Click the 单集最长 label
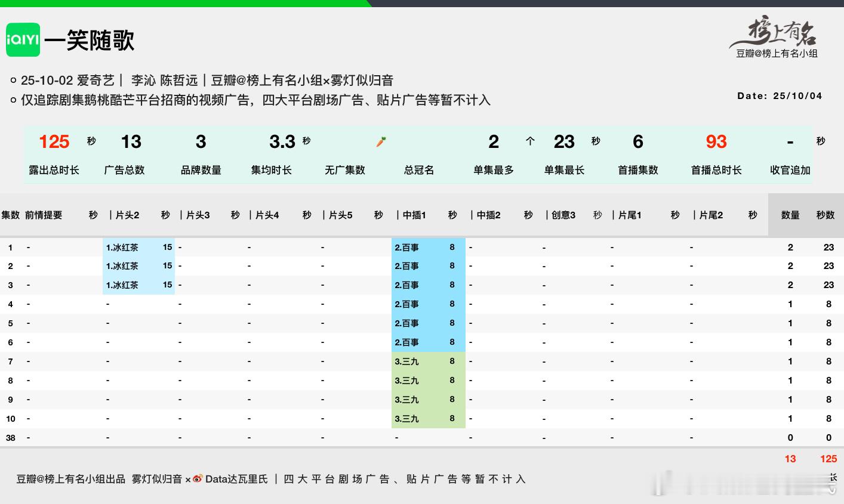 564,170
